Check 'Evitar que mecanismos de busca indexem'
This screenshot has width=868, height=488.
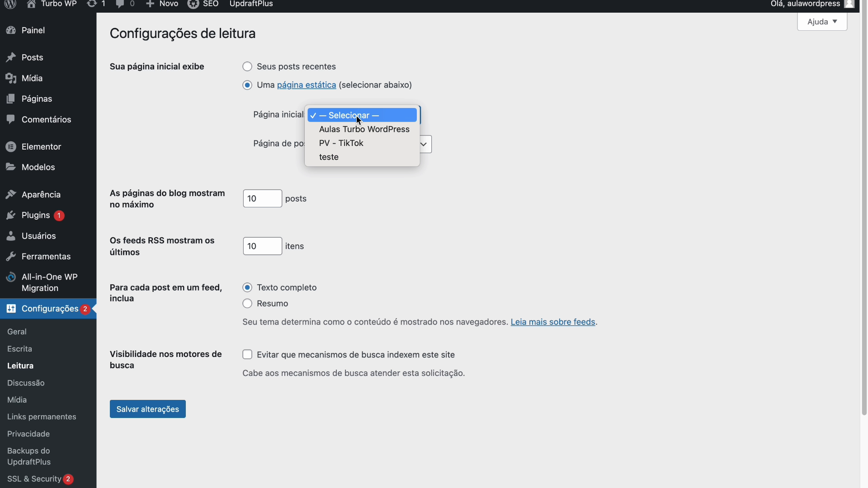(x=247, y=355)
